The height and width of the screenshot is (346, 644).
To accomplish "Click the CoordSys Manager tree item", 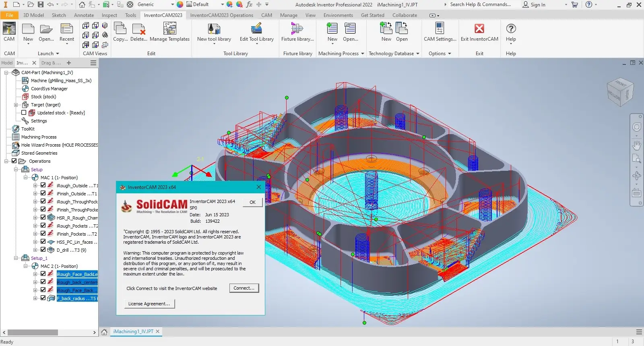I will click(49, 89).
